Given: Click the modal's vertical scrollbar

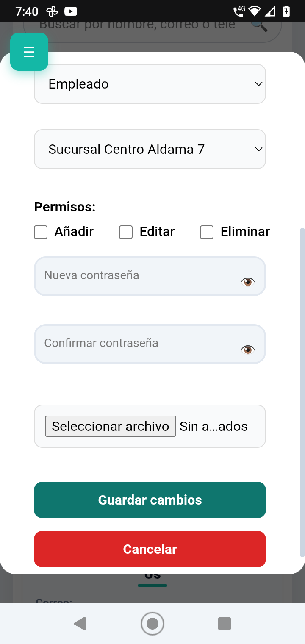Looking at the screenshot, I should pos(302,381).
